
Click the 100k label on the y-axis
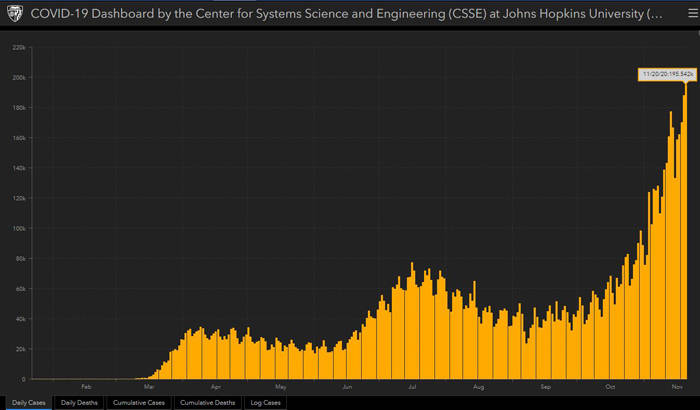[x=18, y=228]
